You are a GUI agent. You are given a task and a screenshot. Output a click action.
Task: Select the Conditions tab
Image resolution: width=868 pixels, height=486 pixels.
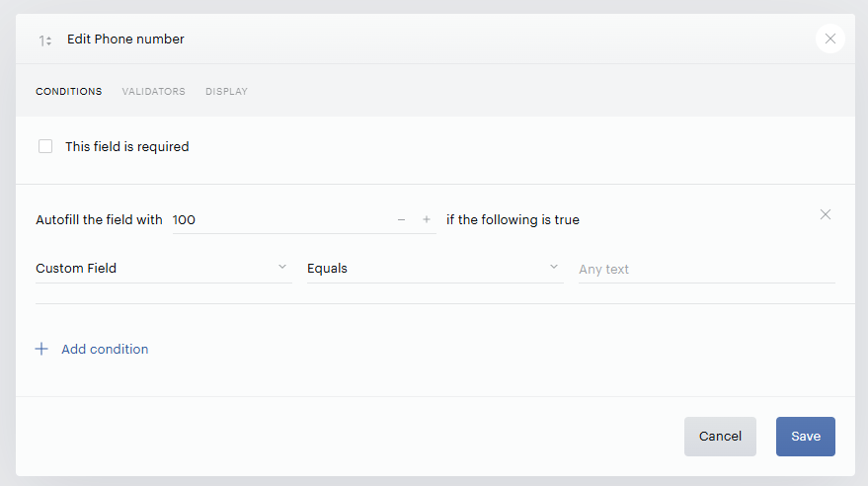(69, 91)
